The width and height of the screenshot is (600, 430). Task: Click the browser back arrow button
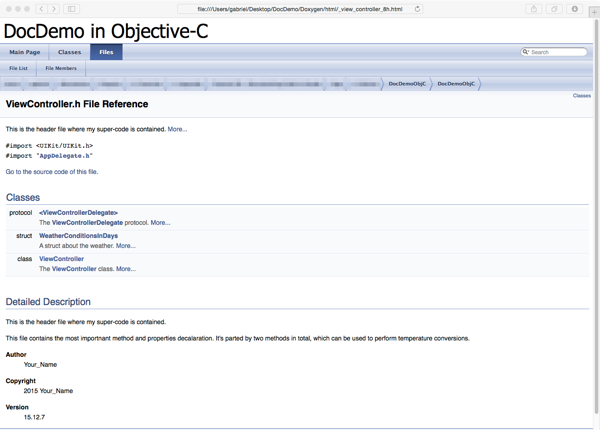click(x=41, y=9)
